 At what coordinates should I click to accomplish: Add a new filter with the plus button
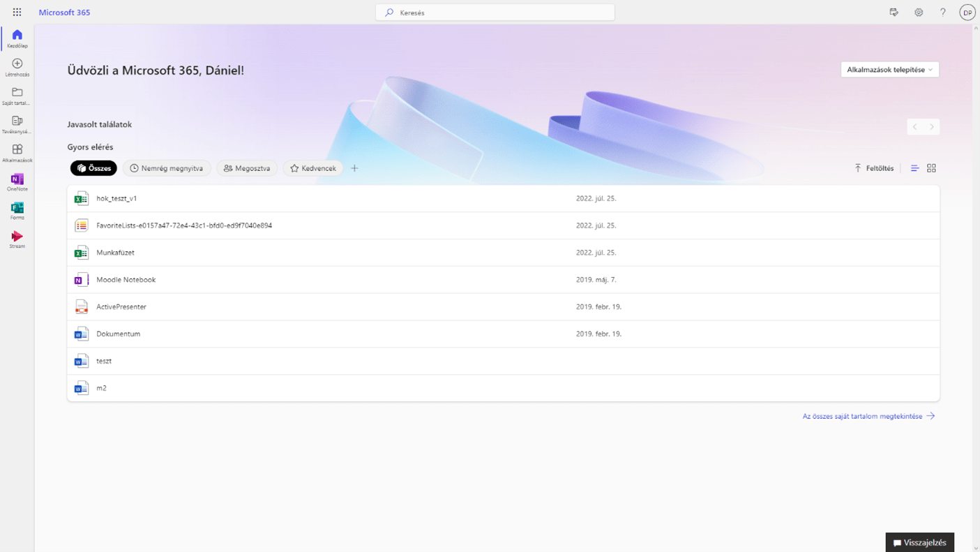coord(354,168)
